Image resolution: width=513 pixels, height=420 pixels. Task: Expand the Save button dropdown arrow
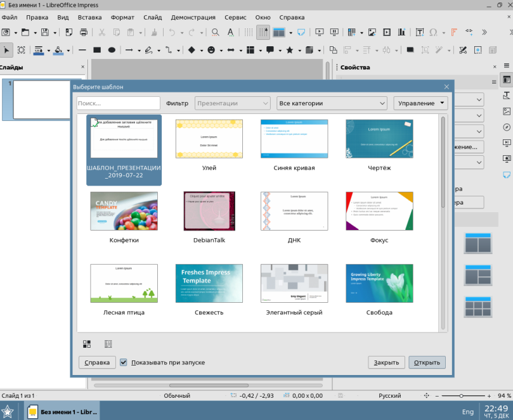55,32
